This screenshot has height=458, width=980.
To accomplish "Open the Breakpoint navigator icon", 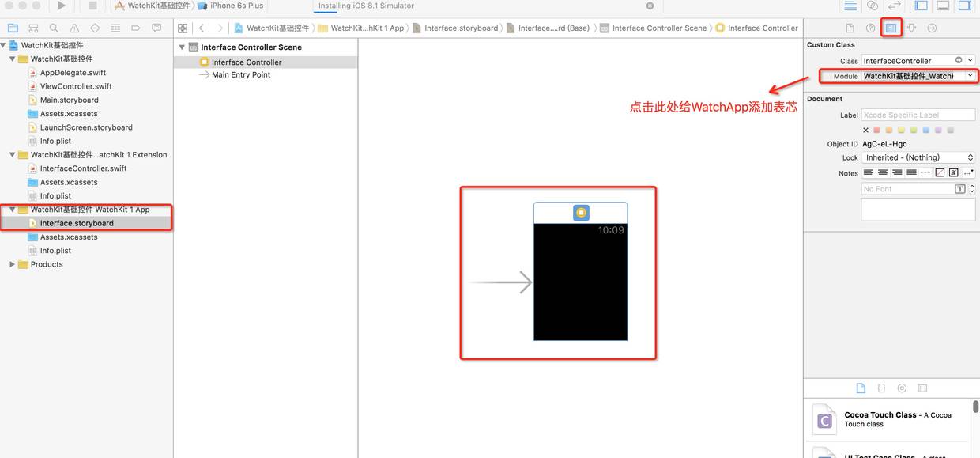I will [136, 28].
